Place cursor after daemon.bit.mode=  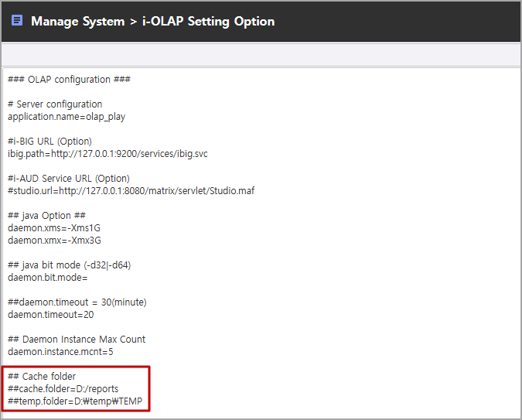[89, 278]
